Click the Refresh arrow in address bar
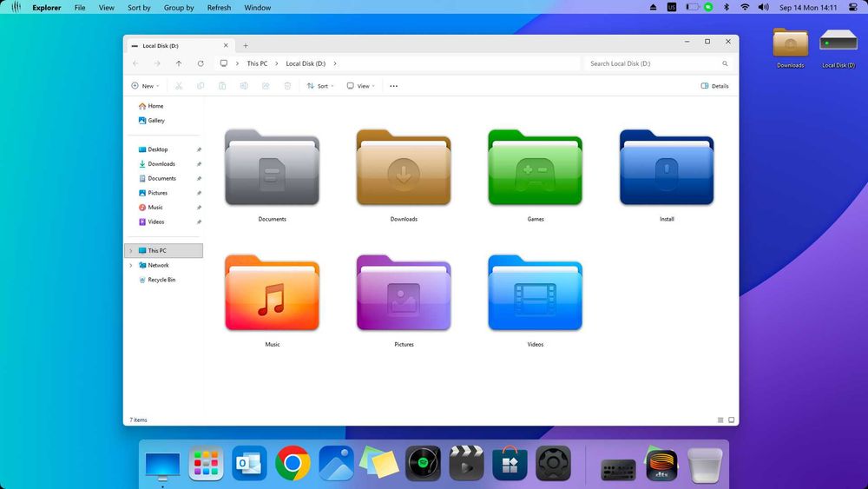868x489 pixels. 201,63
